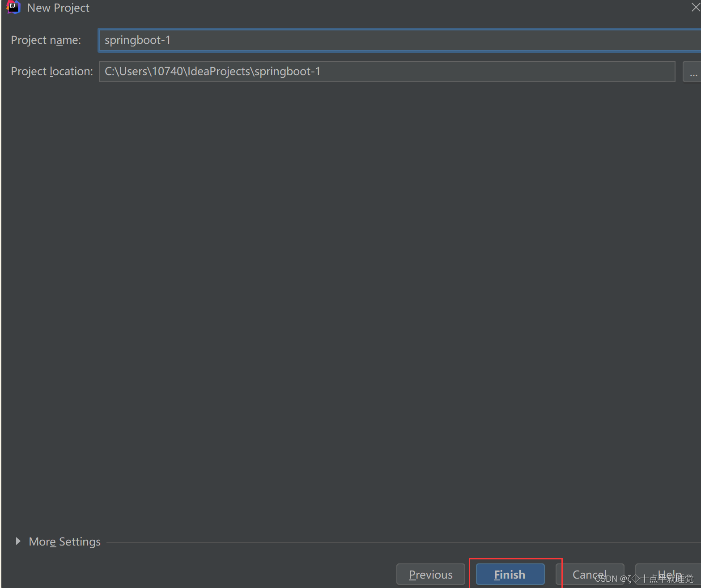This screenshot has width=701, height=588.
Task: Open the browse folder ellipsis button
Action: [x=693, y=72]
